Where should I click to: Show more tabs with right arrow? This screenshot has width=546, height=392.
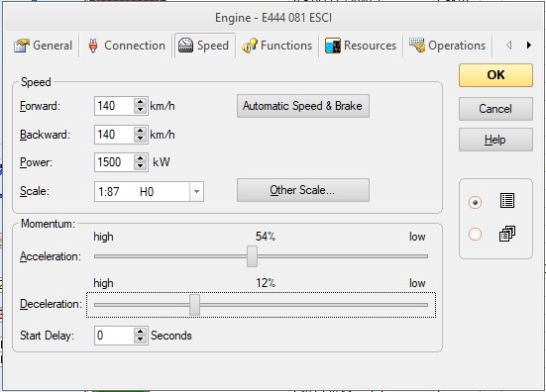pos(528,46)
